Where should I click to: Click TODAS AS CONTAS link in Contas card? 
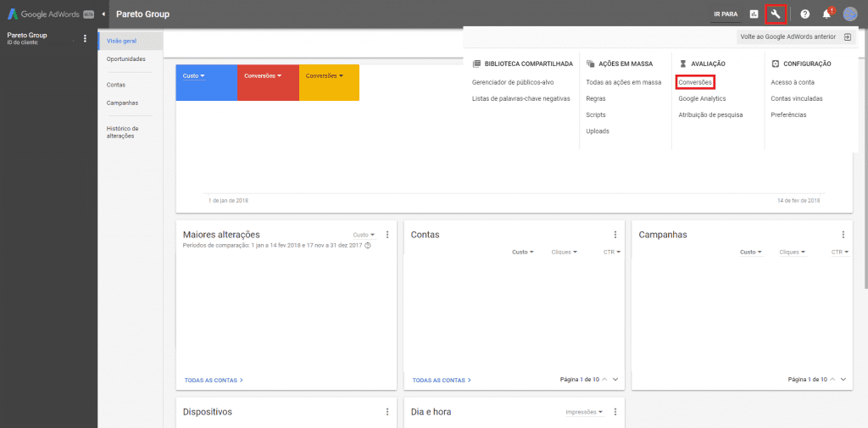[x=442, y=381]
